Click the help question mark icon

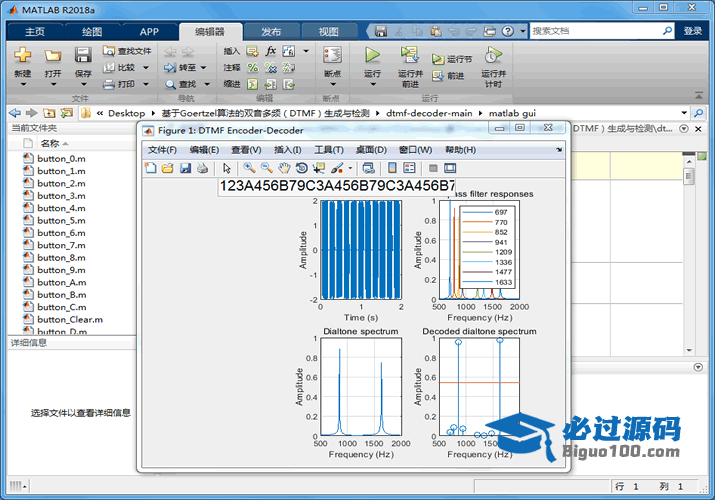click(508, 31)
